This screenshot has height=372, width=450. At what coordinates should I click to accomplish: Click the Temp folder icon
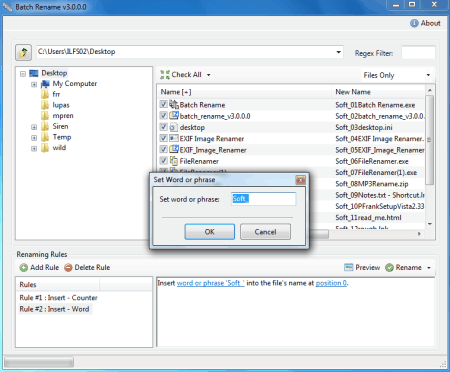45,137
